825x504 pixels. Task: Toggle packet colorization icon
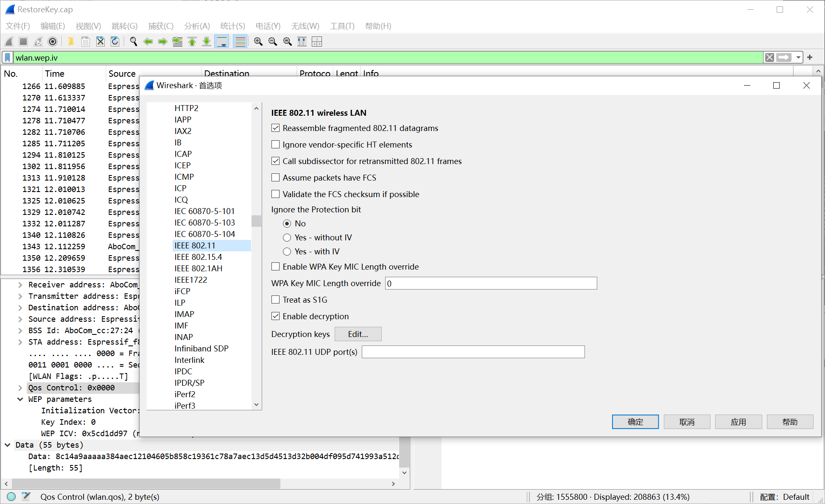click(x=240, y=42)
